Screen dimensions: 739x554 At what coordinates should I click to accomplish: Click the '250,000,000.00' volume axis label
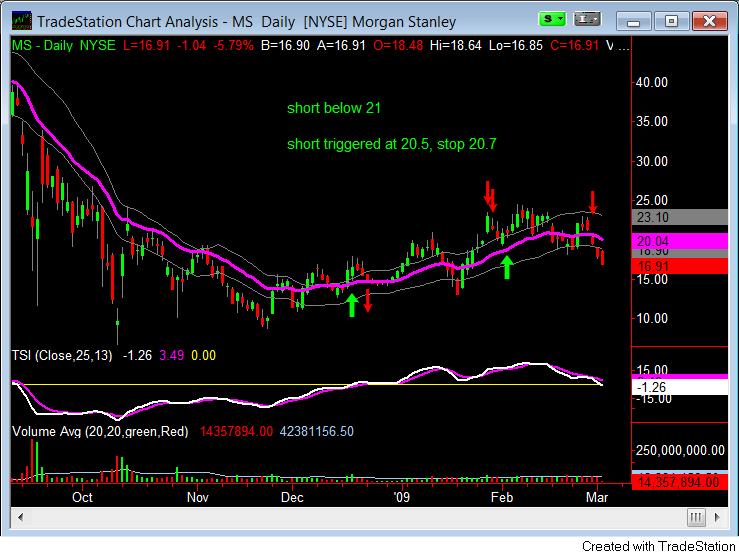coord(680,450)
